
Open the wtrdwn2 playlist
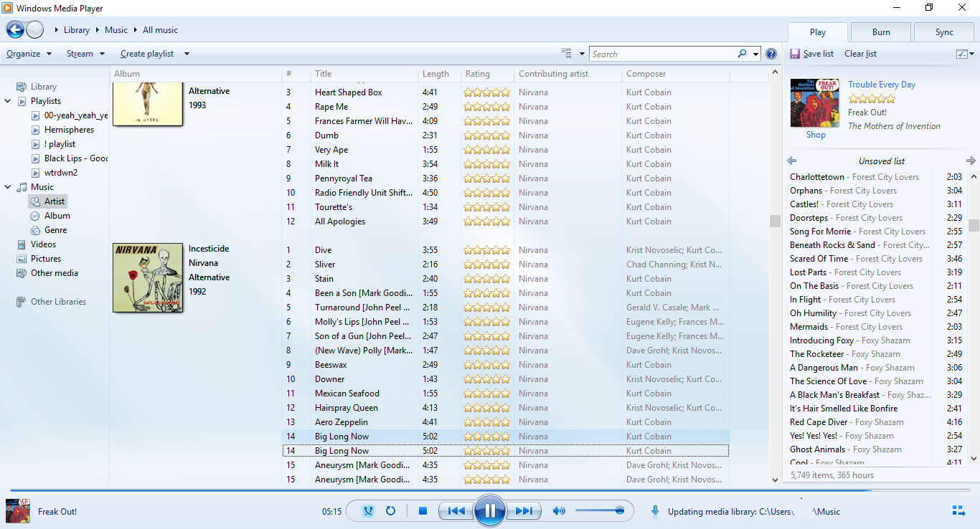pyautogui.click(x=61, y=173)
